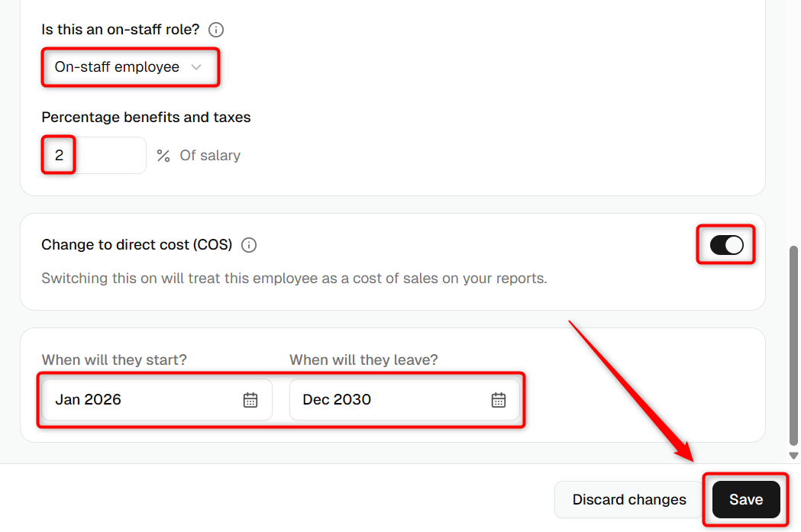
Task: Select the Jan 2026 start date text
Action: (88, 399)
